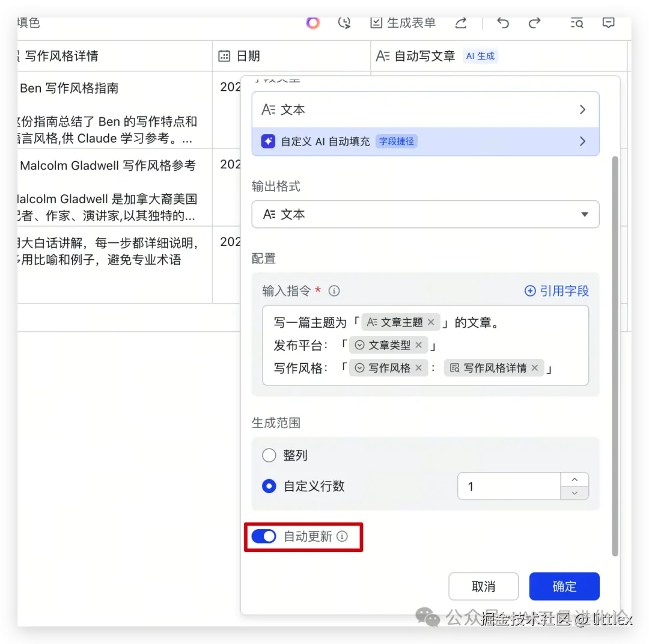Image resolution: width=649 pixels, height=644 pixels.
Task: Click the 确定 button to confirm
Action: 564,586
